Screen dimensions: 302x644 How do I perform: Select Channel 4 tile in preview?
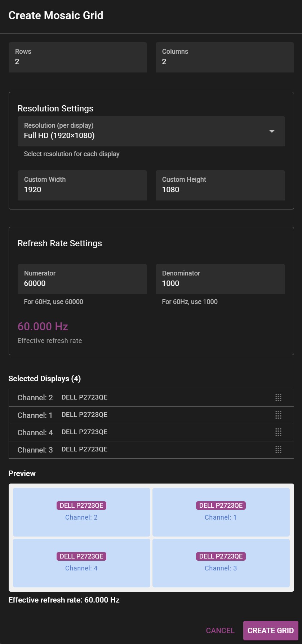pyautogui.click(x=81, y=563)
